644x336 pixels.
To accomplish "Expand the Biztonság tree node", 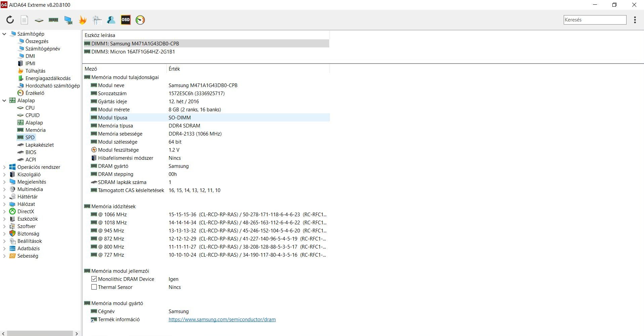I will coord(4,234).
